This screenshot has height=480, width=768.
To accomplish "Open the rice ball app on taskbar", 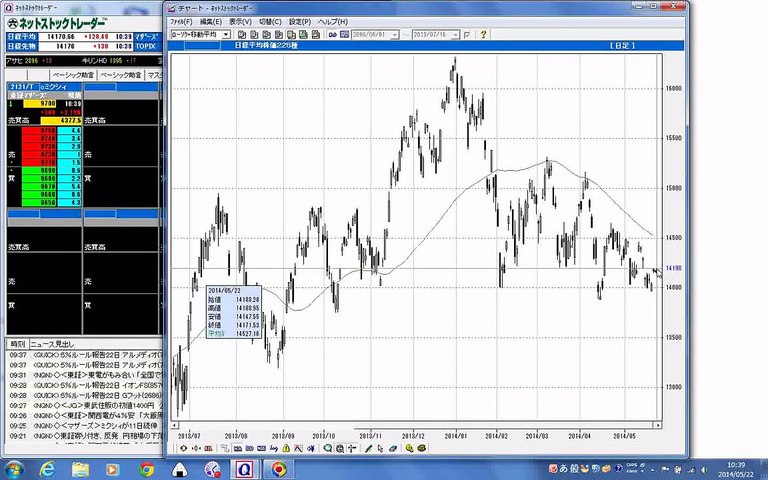I will (x=180, y=470).
